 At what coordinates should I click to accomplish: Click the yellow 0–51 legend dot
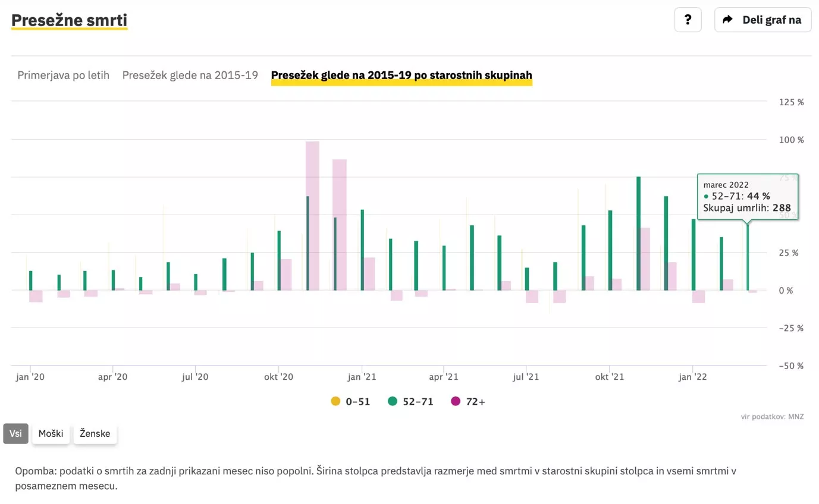(335, 402)
